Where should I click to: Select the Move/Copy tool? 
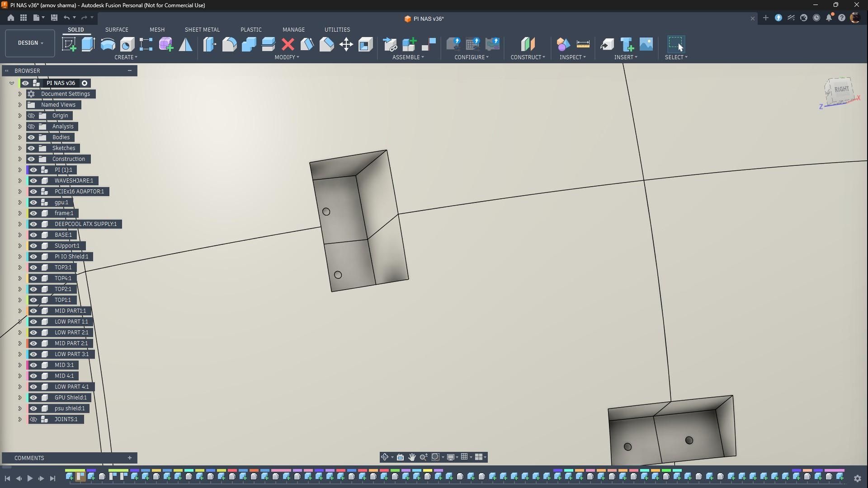(x=346, y=44)
